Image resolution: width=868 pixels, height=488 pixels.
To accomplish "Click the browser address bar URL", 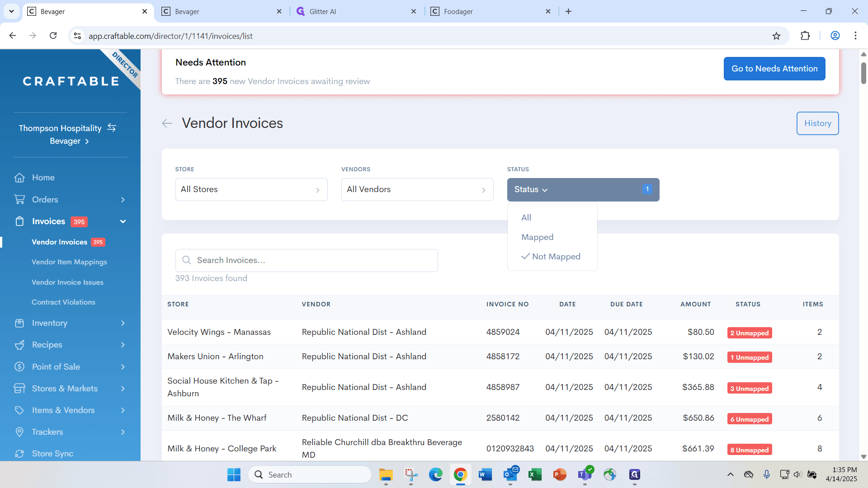I will click(x=170, y=36).
